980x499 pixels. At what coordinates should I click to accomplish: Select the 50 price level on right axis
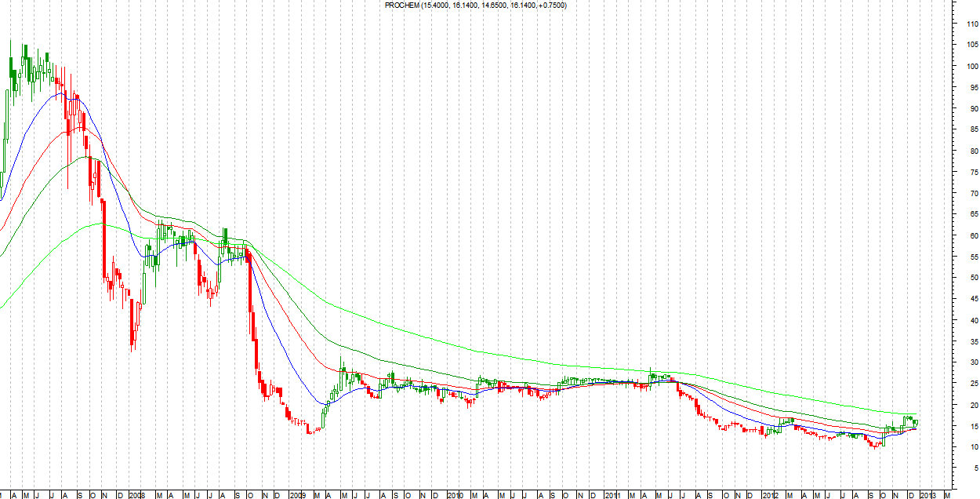tap(972, 278)
